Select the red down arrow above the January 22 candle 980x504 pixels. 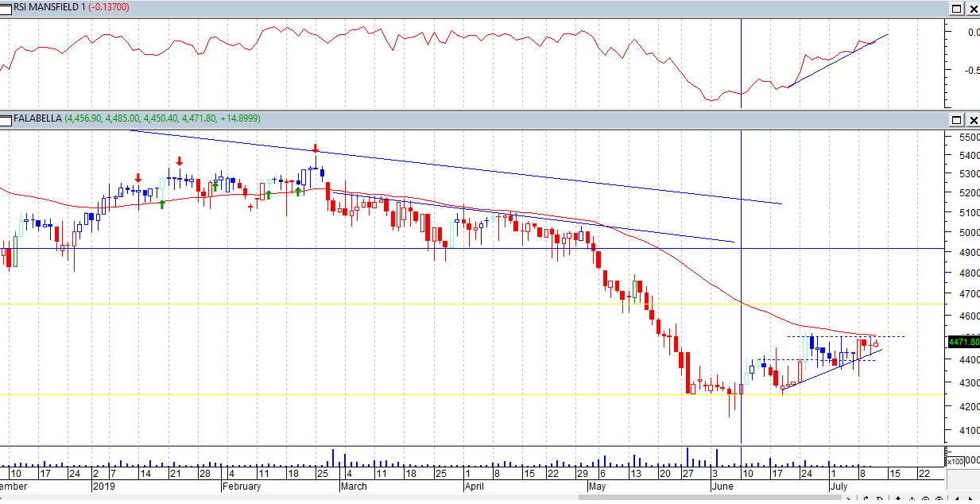coord(180,161)
